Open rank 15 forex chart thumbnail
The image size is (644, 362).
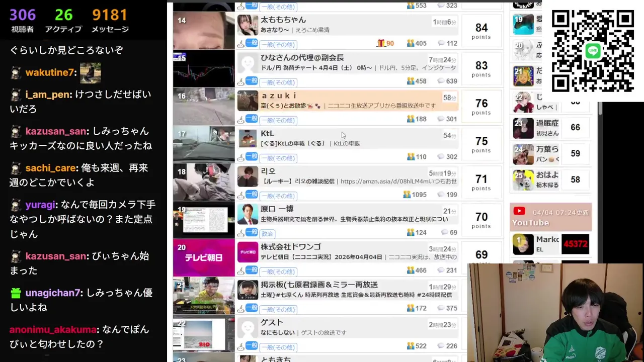204,69
